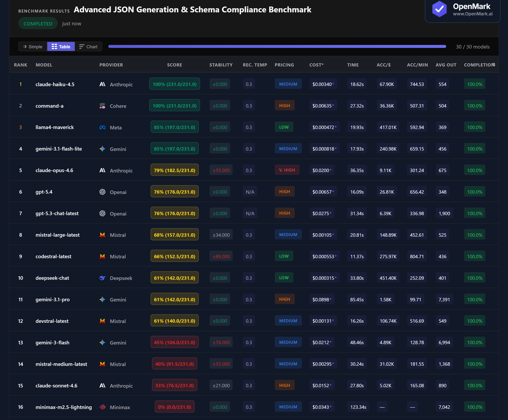
Task: Click the Cohere logo next to command-a
Action: click(x=103, y=106)
